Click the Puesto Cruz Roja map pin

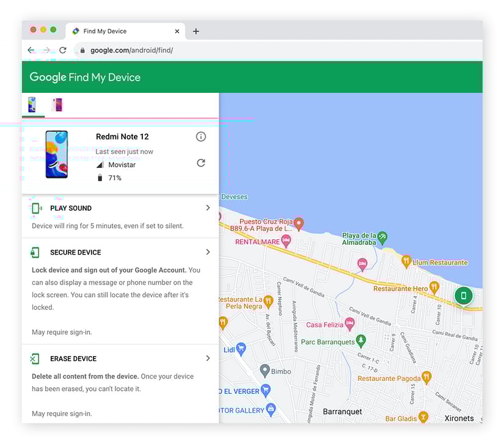[298, 223]
